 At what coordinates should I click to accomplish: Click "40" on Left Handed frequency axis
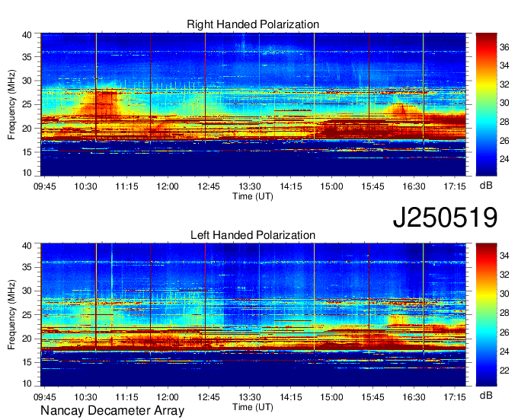(27, 246)
